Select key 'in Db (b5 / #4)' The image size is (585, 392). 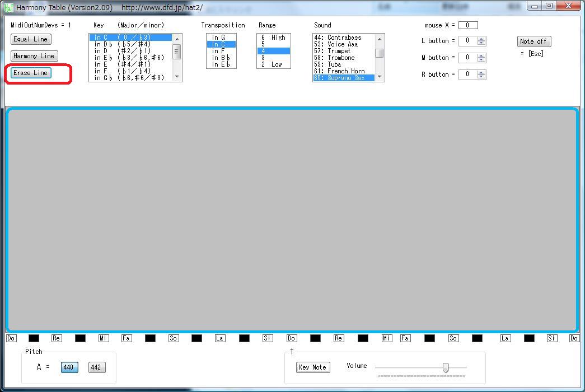point(130,44)
